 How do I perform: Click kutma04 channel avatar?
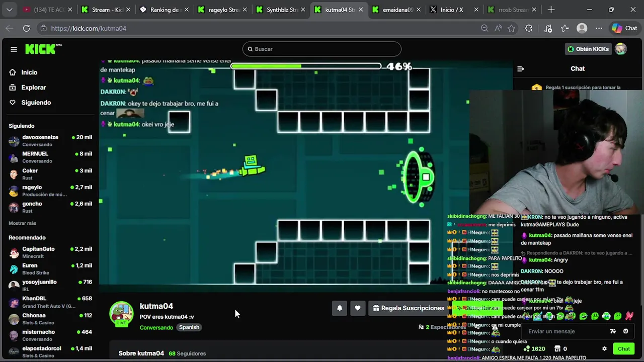(121, 313)
